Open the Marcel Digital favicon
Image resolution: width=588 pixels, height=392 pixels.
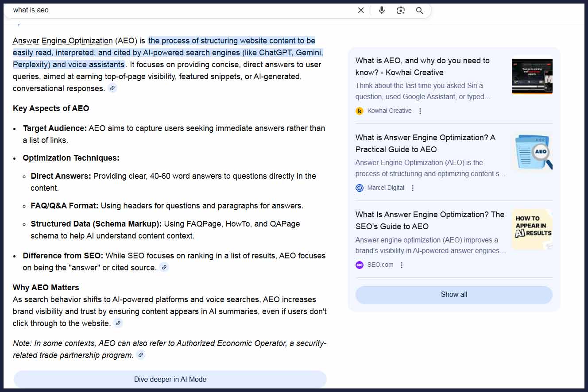pos(360,188)
